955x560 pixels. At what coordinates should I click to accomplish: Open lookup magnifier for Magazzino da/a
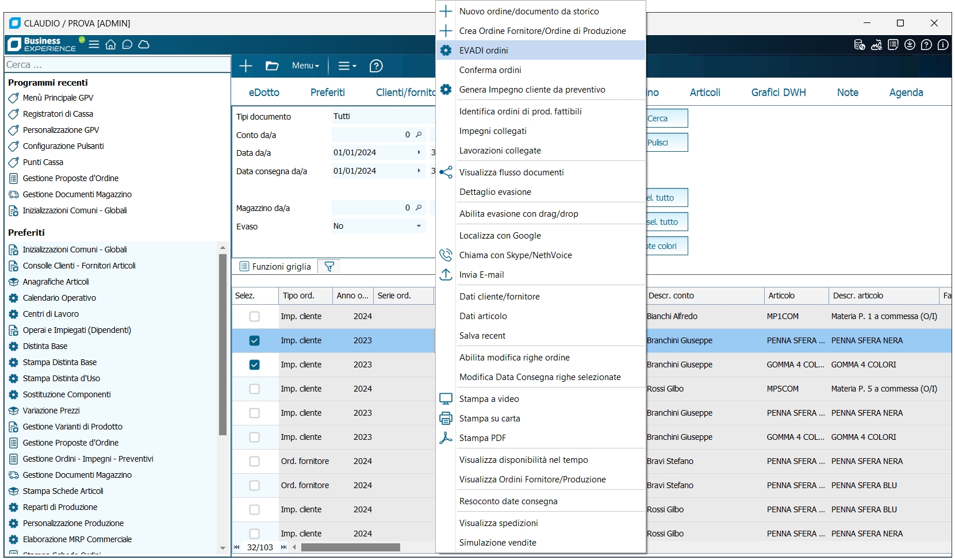pyautogui.click(x=419, y=208)
